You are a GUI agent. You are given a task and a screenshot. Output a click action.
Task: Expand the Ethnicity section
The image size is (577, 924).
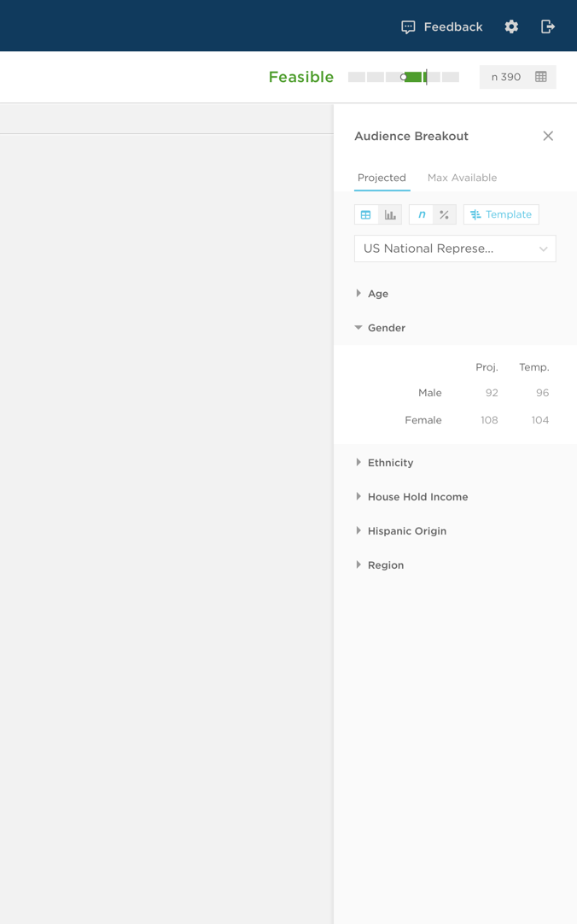389,463
